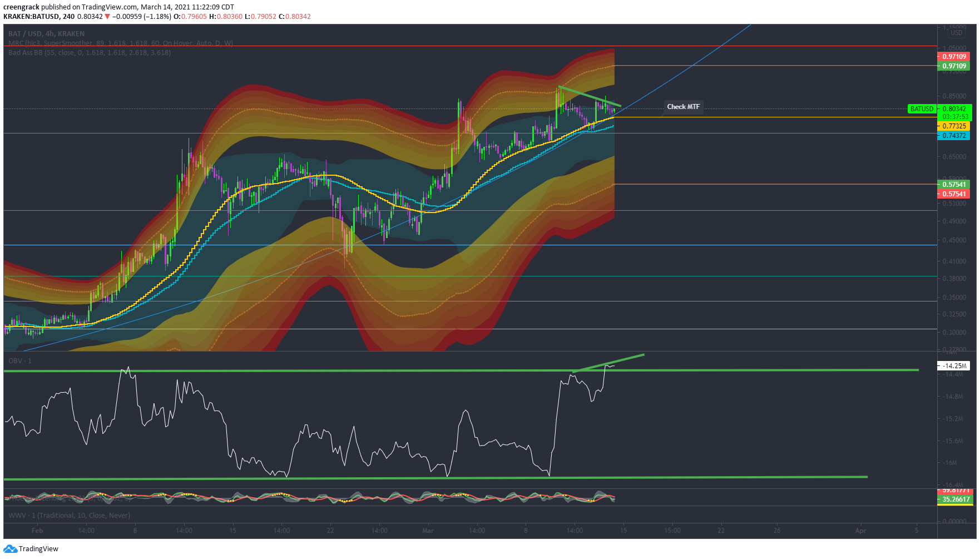Click the high value H:0.80360 in header
The image size is (980, 559).
tap(226, 17)
